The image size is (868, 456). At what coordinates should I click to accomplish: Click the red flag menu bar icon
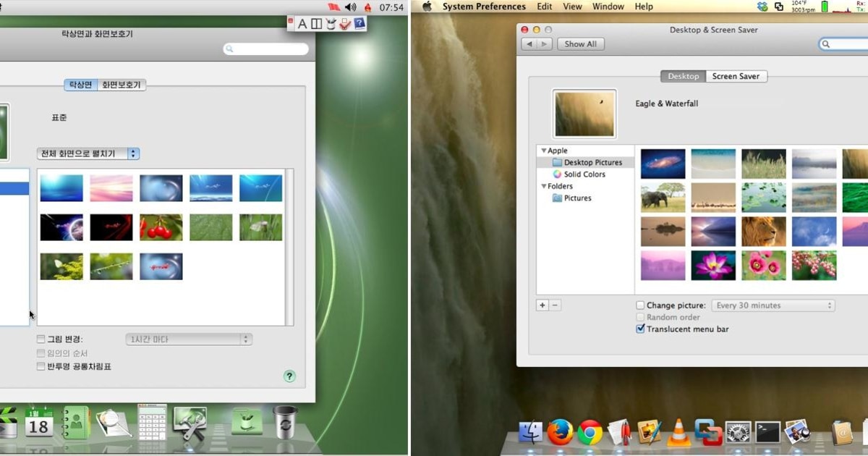333,7
